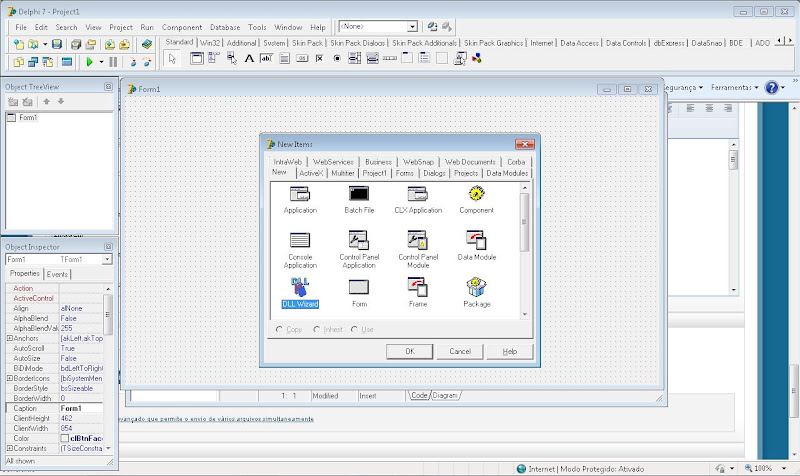Select the Inherit radio button
Image resolution: width=800 pixels, height=476 pixels.
point(316,329)
